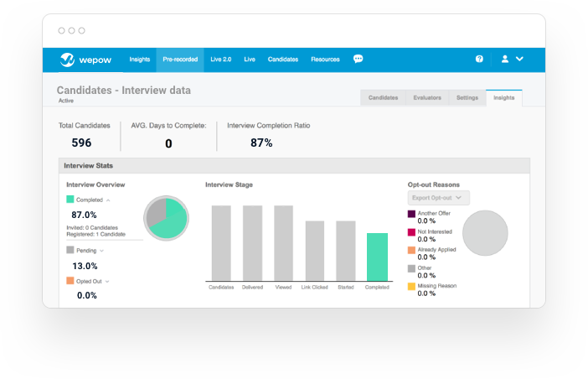Open the chat bubble icon
The width and height of the screenshot is (588, 379).
(x=358, y=59)
